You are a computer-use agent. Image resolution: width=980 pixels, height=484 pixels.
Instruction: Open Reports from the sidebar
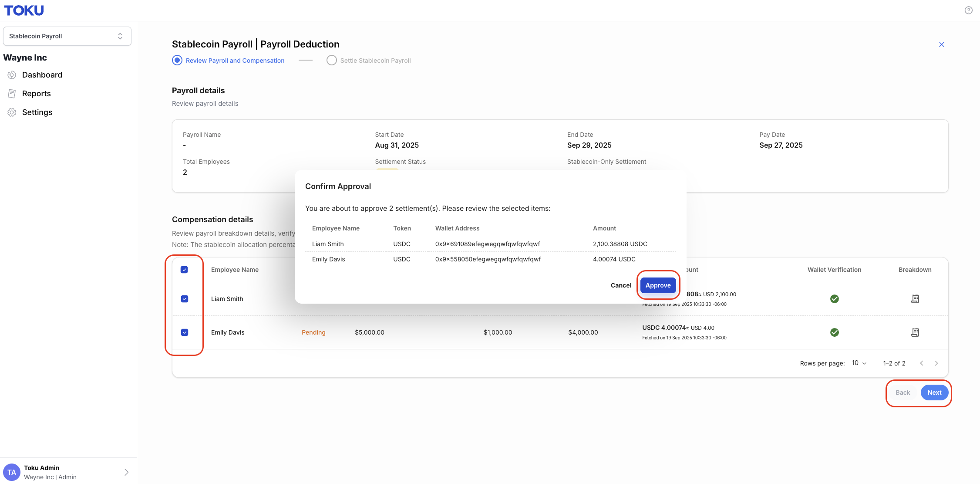[37, 94]
